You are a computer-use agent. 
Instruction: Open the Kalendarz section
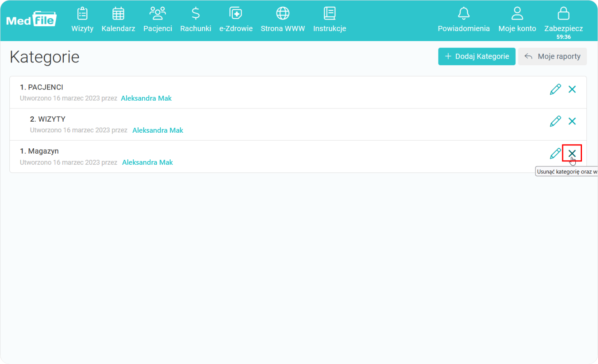[118, 20]
